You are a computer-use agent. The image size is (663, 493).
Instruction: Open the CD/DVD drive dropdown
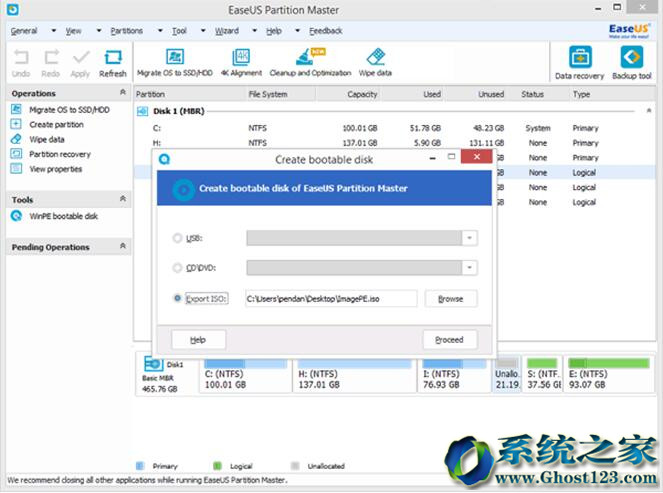pos(469,268)
